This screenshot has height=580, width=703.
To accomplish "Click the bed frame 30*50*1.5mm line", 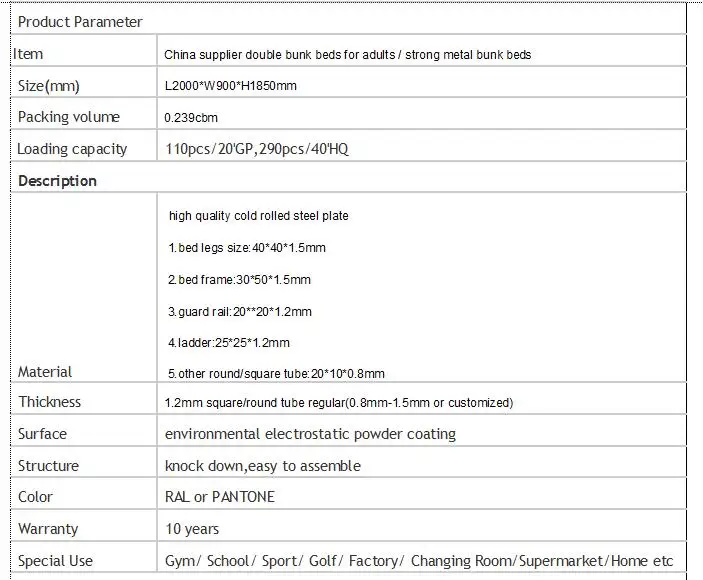I will point(240,279).
